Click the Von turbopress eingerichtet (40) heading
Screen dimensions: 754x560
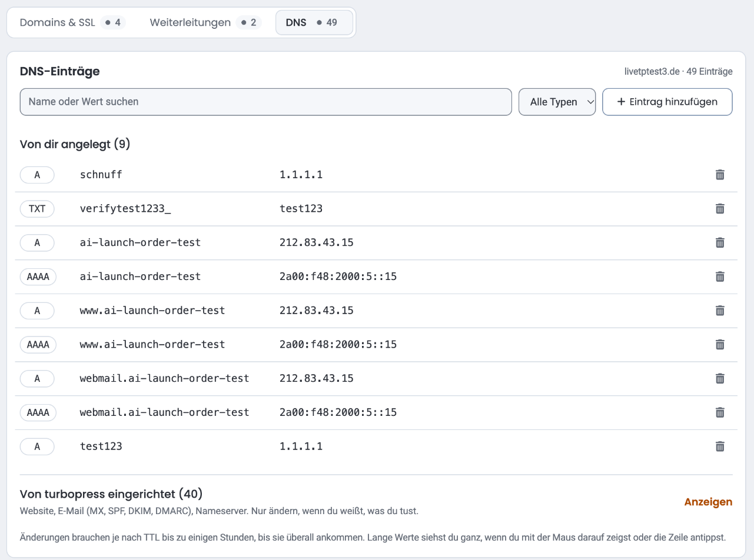[111, 494]
